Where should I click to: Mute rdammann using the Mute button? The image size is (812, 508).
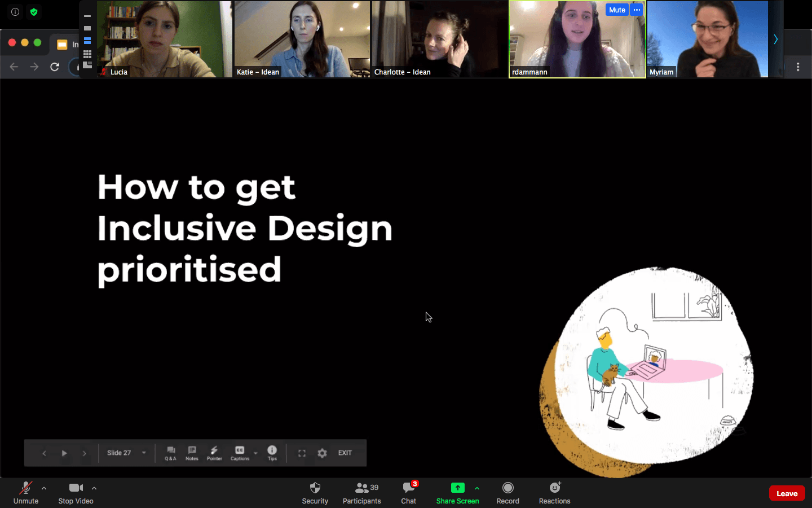pyautogui.click(x=617, y=10)
